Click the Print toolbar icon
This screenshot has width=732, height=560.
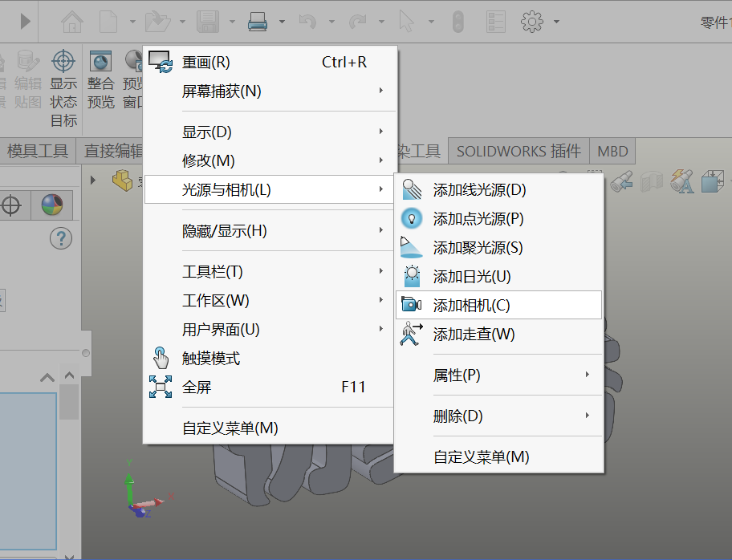(x=257, y=21)
